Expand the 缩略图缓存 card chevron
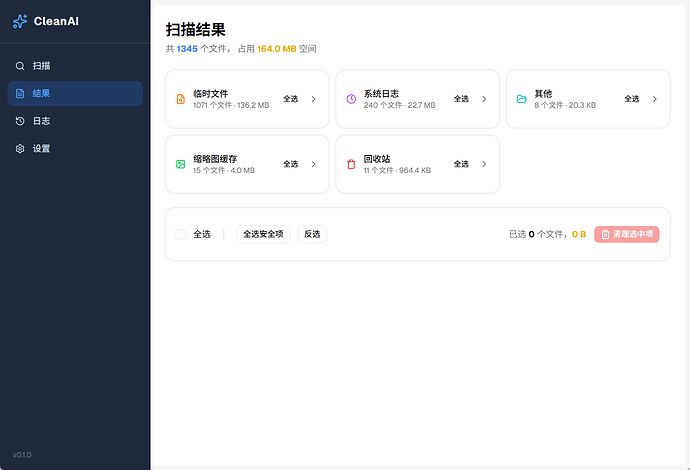Viewport: 690px width, 470px height. click(x=313, y=164)
